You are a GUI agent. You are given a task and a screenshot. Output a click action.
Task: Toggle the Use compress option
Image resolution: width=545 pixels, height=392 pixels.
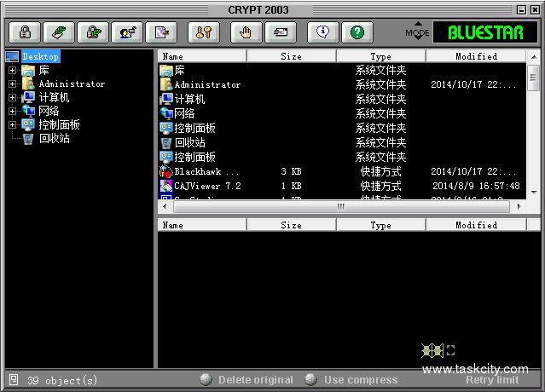311,380
